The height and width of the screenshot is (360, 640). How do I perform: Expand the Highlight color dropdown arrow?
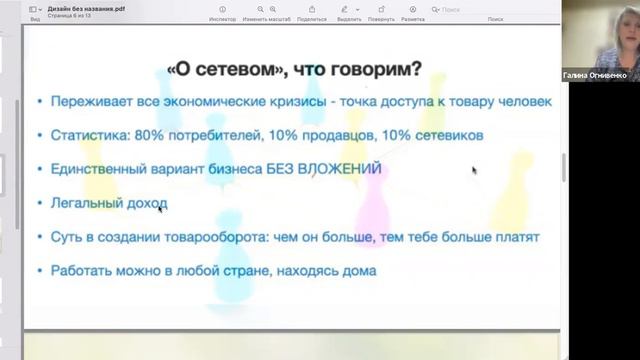point(358,10)
